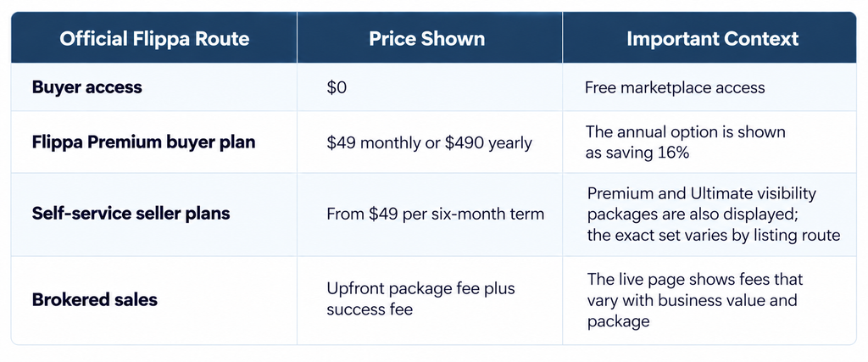Click the Important Context column header
Viewport: 868px width, 362px height.
(x=712, y=39)
